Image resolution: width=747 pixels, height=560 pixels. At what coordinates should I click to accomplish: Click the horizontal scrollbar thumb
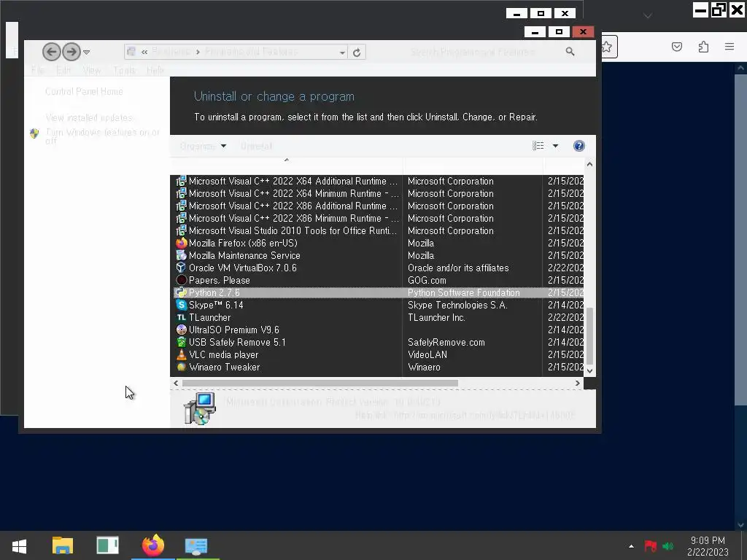click(320, 383)
